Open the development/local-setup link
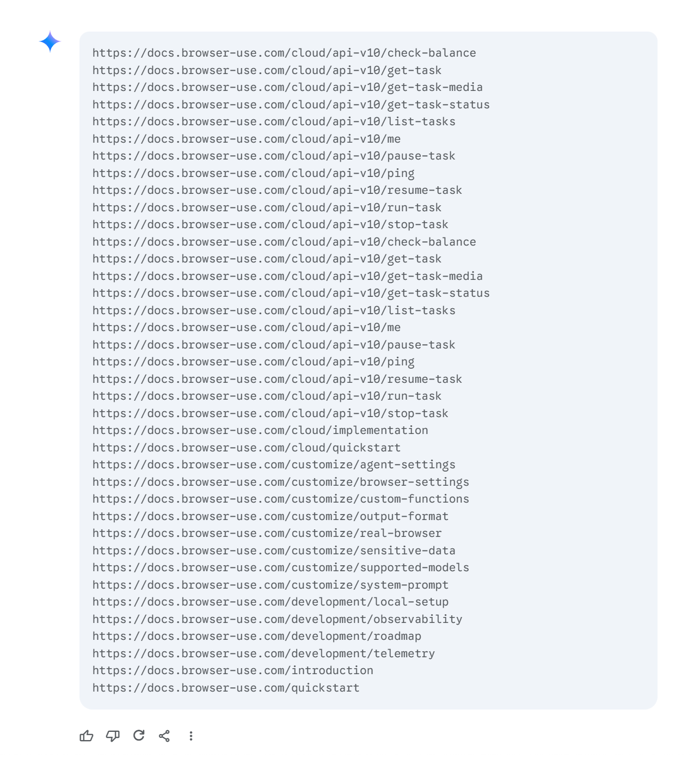 [271, 602]
